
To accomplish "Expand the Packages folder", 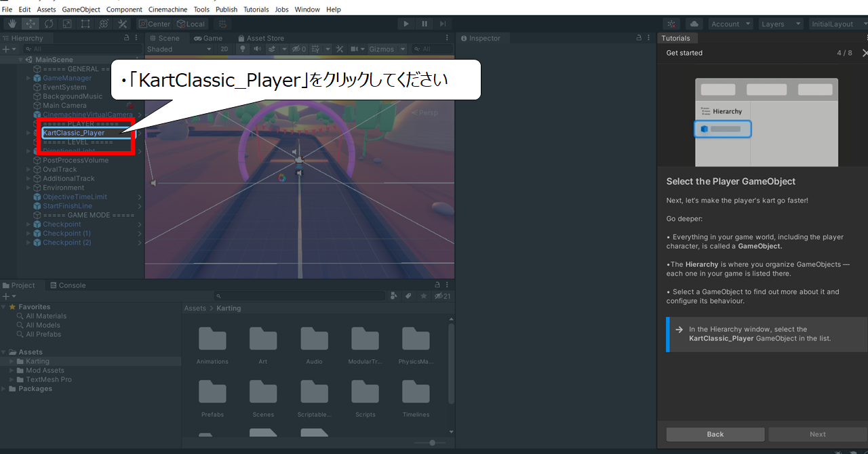I will (x=5, y=389).
